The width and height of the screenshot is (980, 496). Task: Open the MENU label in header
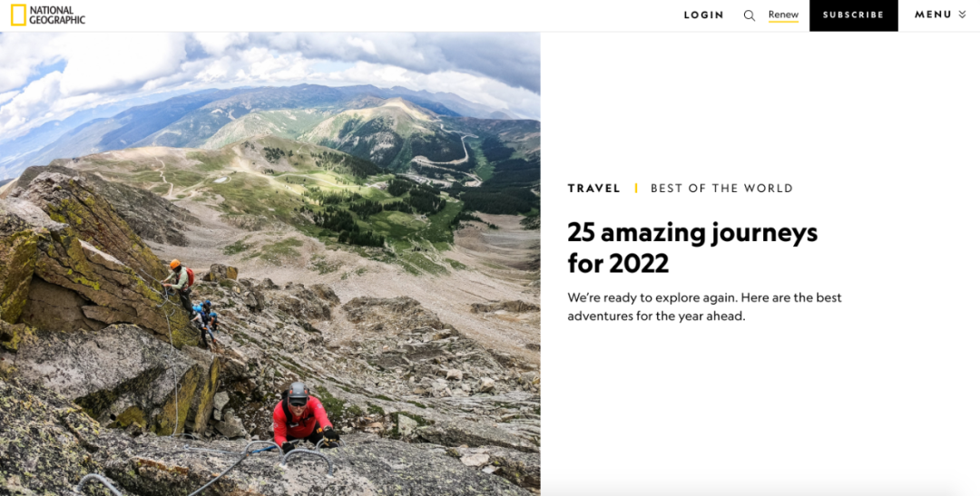(933, 15)
